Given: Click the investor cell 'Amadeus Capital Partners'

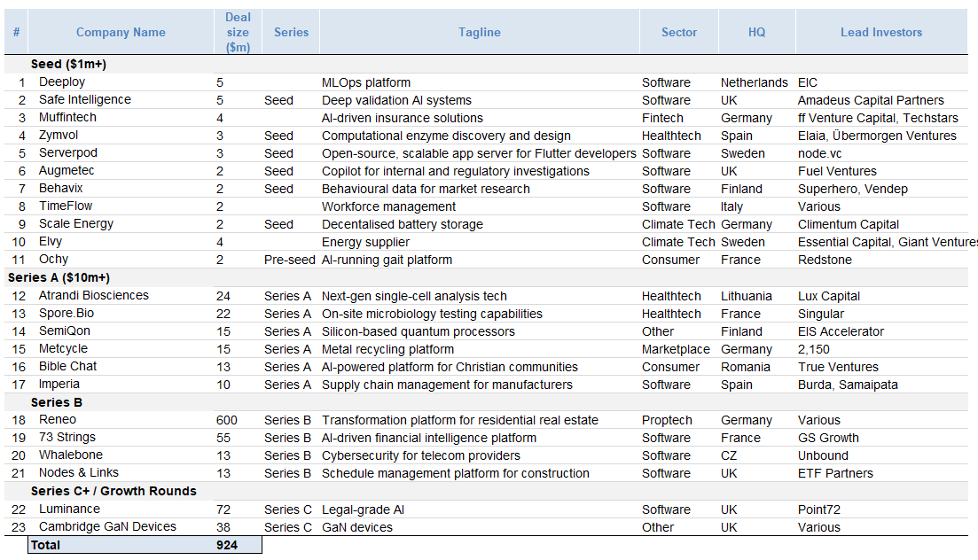Looking at the screenshot, I should 871,100.
